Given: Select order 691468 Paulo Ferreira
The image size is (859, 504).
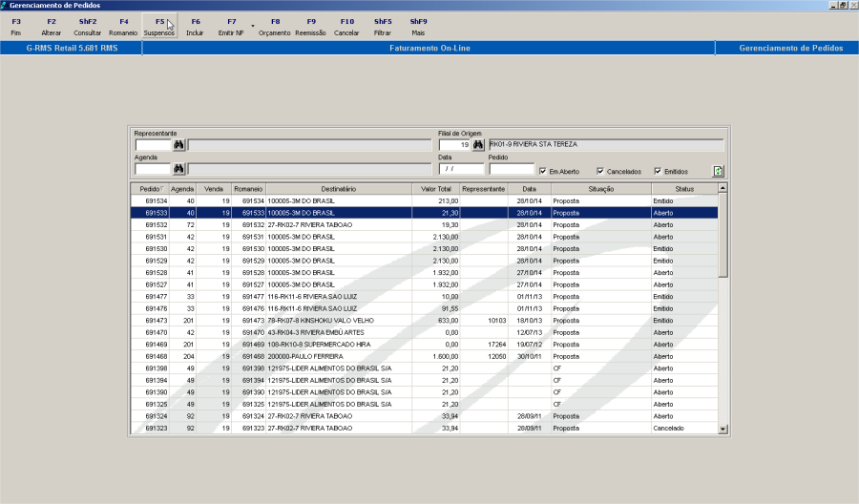Looking at the screenshot, I should click(424, 357).
